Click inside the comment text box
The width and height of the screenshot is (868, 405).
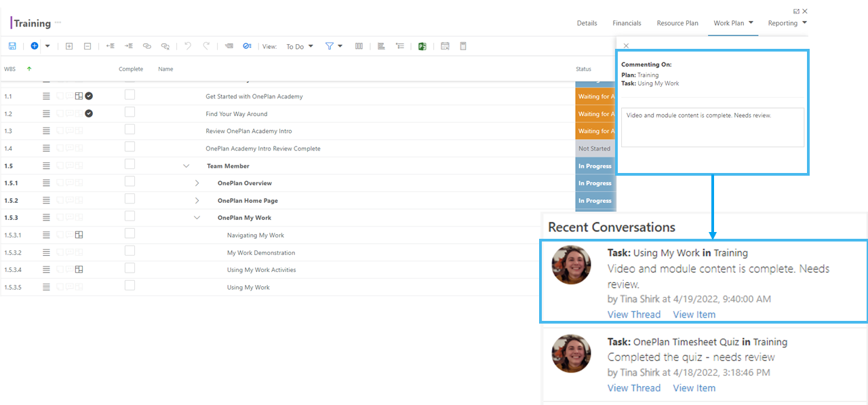[x=713, y=128]
